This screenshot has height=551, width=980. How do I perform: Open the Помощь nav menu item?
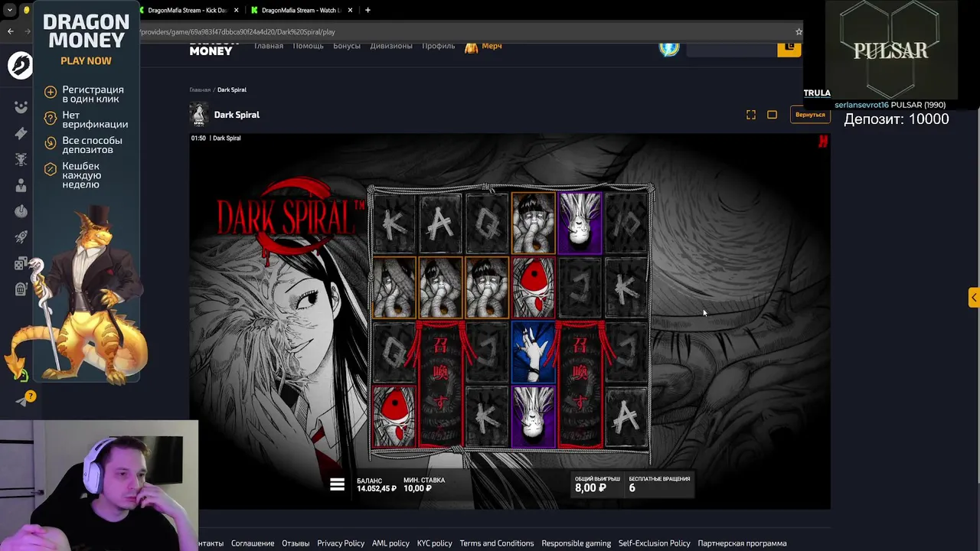pos(308,46)
